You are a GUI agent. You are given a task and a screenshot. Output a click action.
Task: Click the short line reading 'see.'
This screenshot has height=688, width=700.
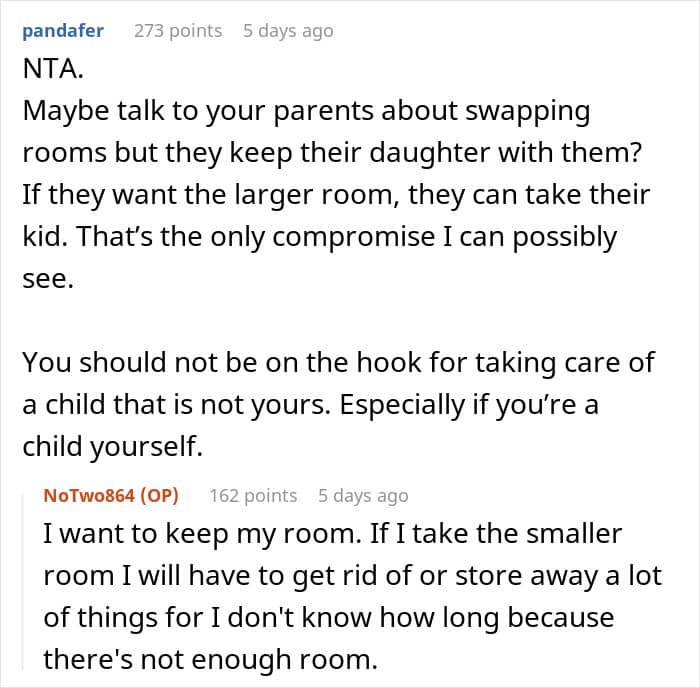point(46,281)
